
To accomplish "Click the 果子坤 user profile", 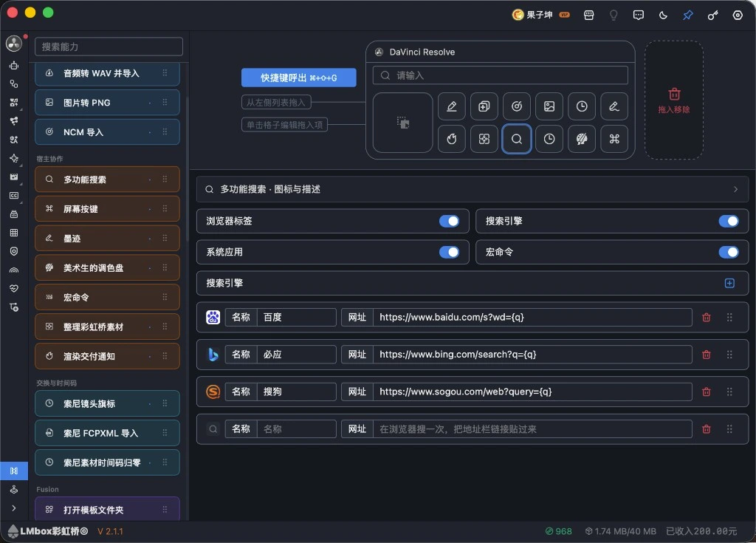I will 540,15.
